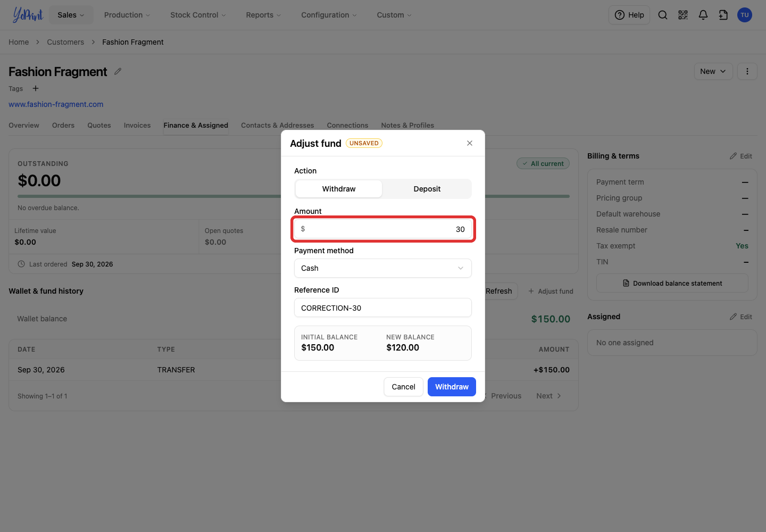Switch to the Overview tab
Image resolution: width=766 pixels, height=532 pixels.
pos(24,126)
